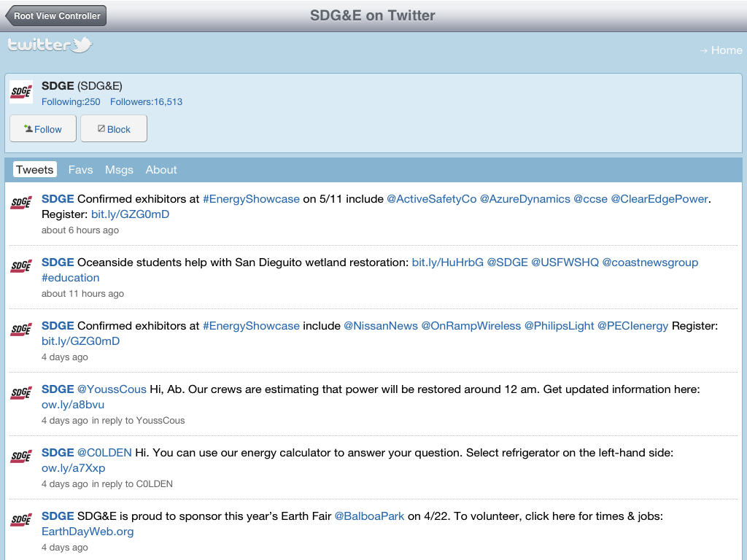
Task: Switch to the Favs tab
Action: pos(80,169)
